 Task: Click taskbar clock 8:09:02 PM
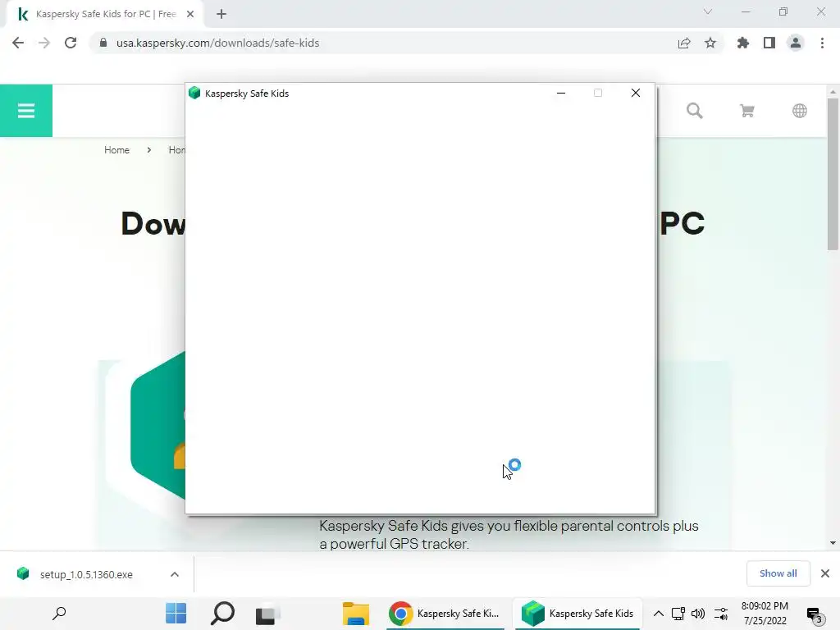(x=765, y=606)
